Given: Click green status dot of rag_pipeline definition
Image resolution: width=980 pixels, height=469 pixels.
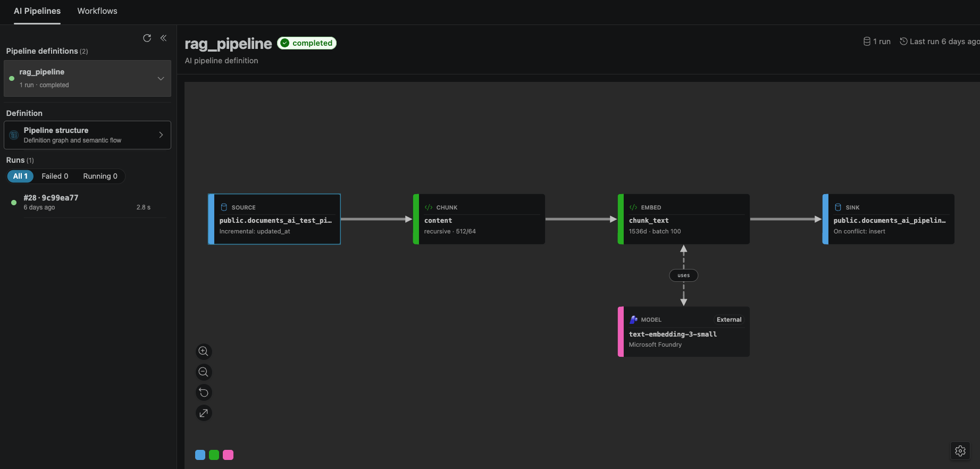Looking at the screenshot, I should pyautogui.click(x=12, y=78).
